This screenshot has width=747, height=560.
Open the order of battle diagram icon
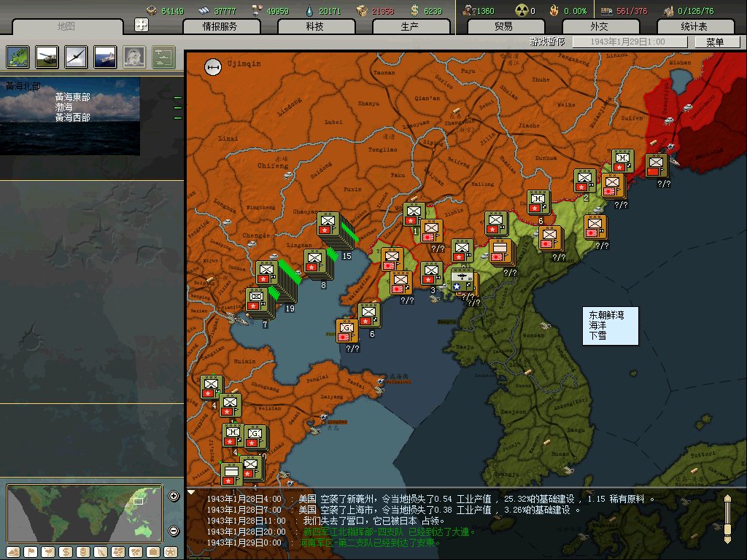coord(163,57)
